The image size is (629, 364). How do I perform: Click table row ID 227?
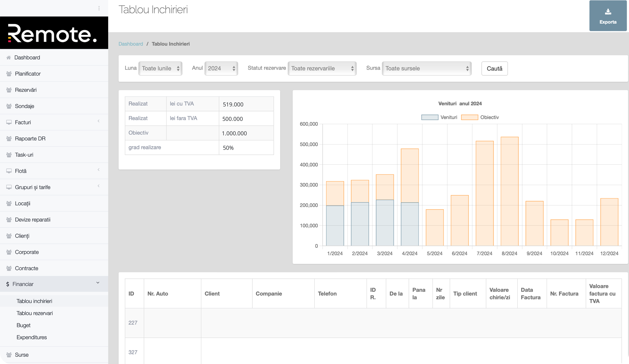(373, 323)
